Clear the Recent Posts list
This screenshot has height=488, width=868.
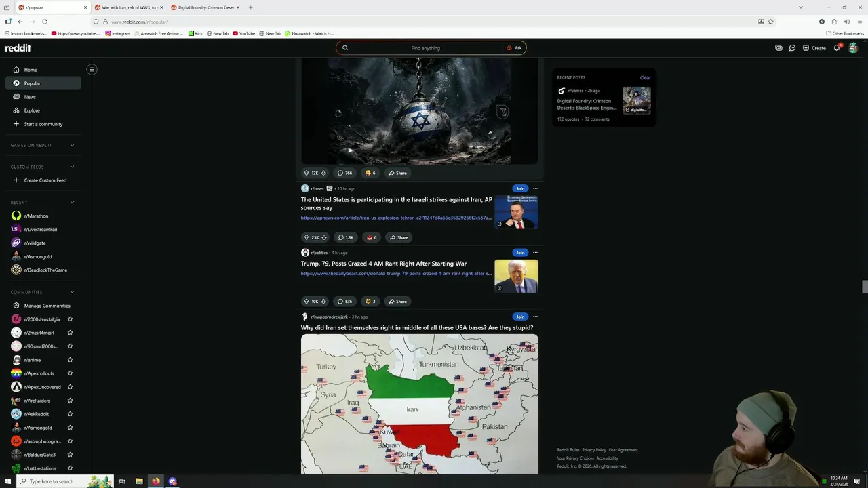(645, 77)
